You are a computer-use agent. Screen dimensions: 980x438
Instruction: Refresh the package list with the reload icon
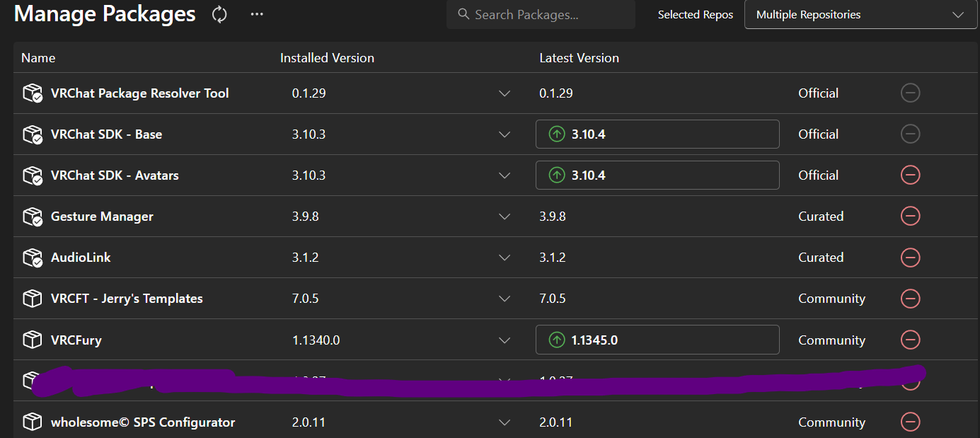[x=219, y=14]
